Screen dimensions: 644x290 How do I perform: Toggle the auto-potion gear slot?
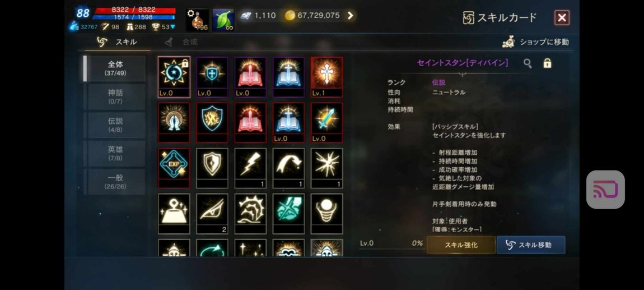198,20
